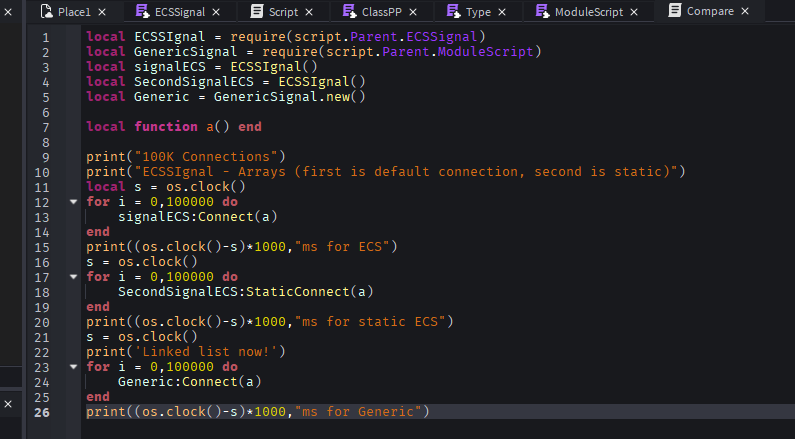The width and height of the screenshot is (795, 439).
Task: Click the Script tab document icon
Action: pos(257,11)
